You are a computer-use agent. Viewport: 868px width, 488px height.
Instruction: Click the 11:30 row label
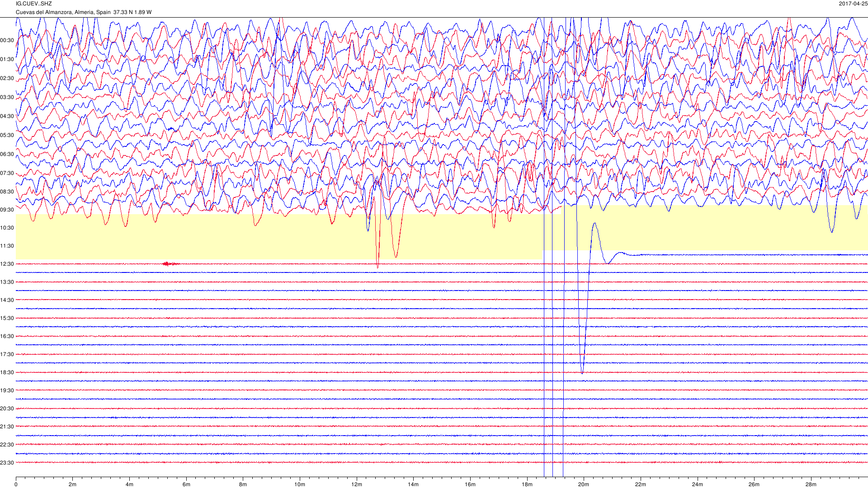tap(7, 246)
